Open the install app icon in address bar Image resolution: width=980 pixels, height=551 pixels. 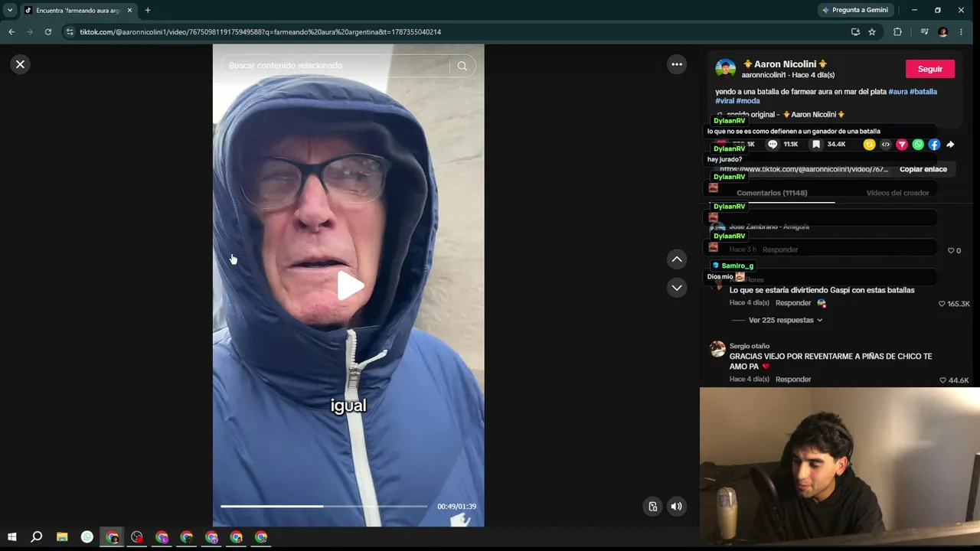855,32
